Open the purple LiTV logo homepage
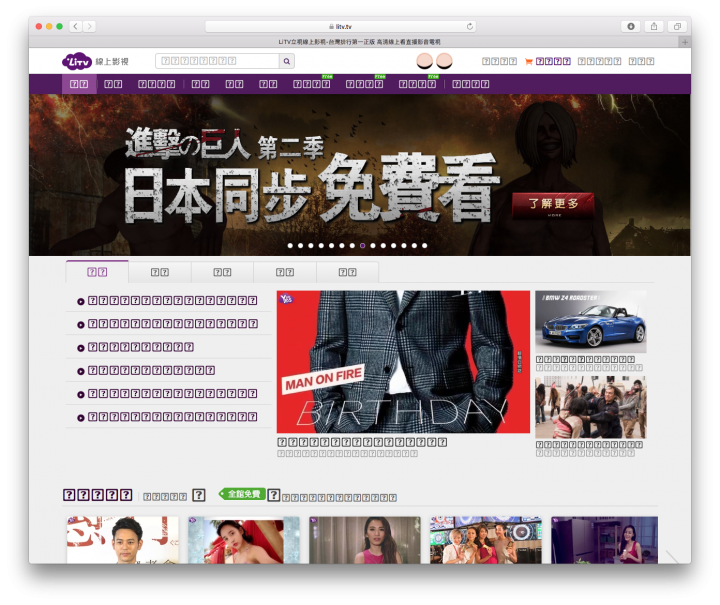720x605 pixels. 77,61
